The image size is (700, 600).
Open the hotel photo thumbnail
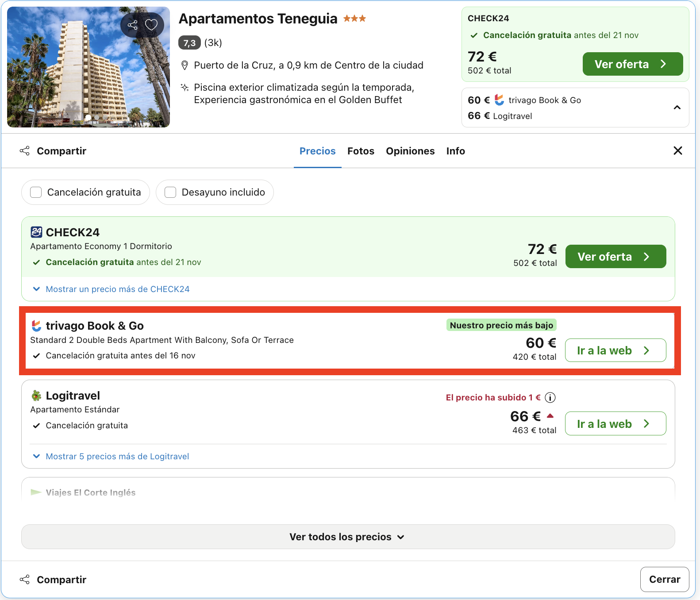point(88,67)
